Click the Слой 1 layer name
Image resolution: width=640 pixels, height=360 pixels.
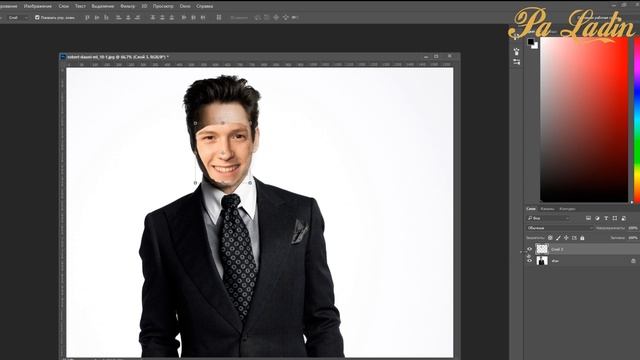(x=557, y=249)
